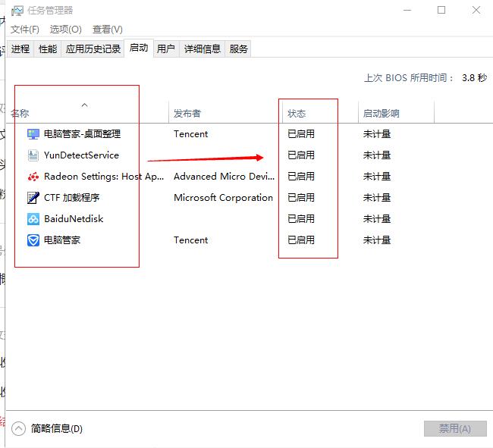Select the YunDetectService entry
This screenshot has width=493, height=448.
[x=81, y=155]
